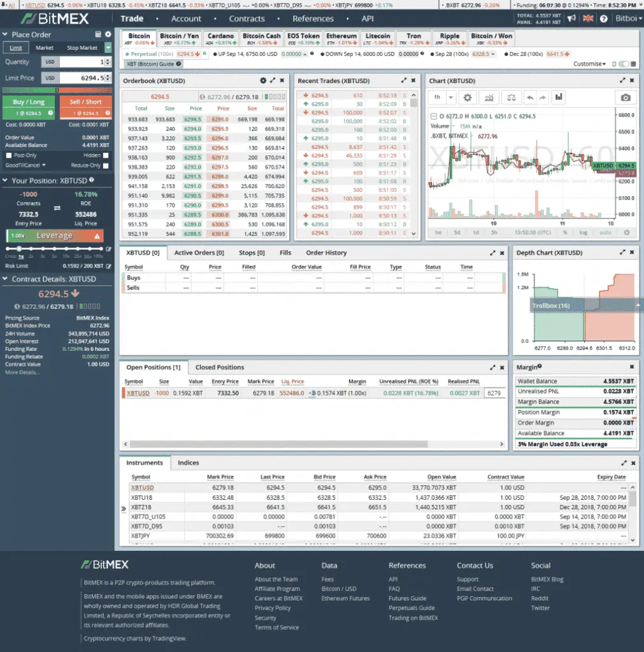This screenshot has height=652, width=644.
Task: Click the Buy / Long button
Action: (28, 102)
